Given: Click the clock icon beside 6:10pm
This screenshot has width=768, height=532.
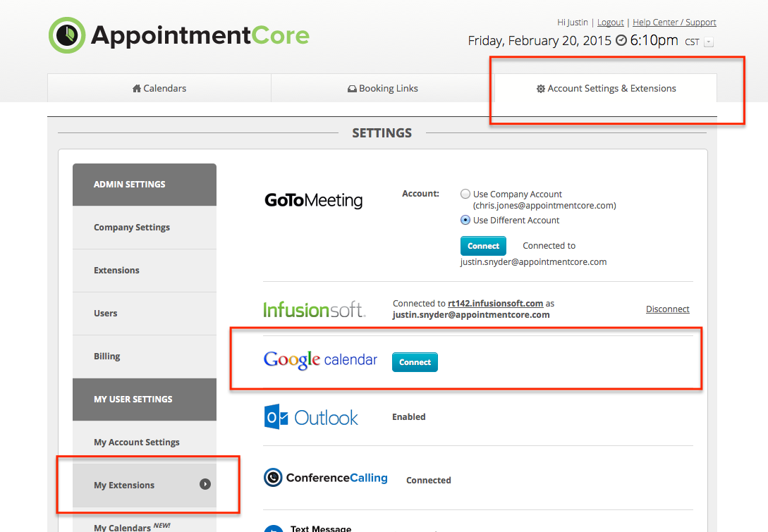Looking at the screenshot, I should [x=621, y=40].
